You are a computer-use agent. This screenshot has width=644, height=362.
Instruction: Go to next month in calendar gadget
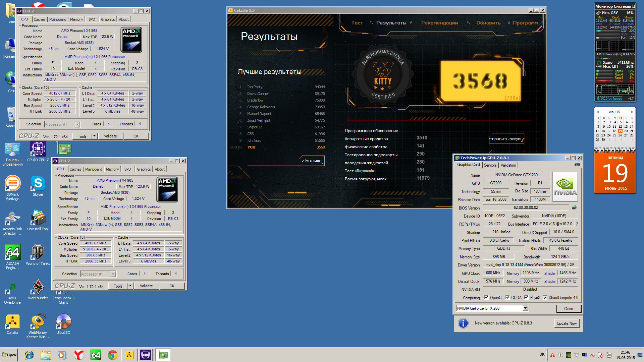coord(632,112)
